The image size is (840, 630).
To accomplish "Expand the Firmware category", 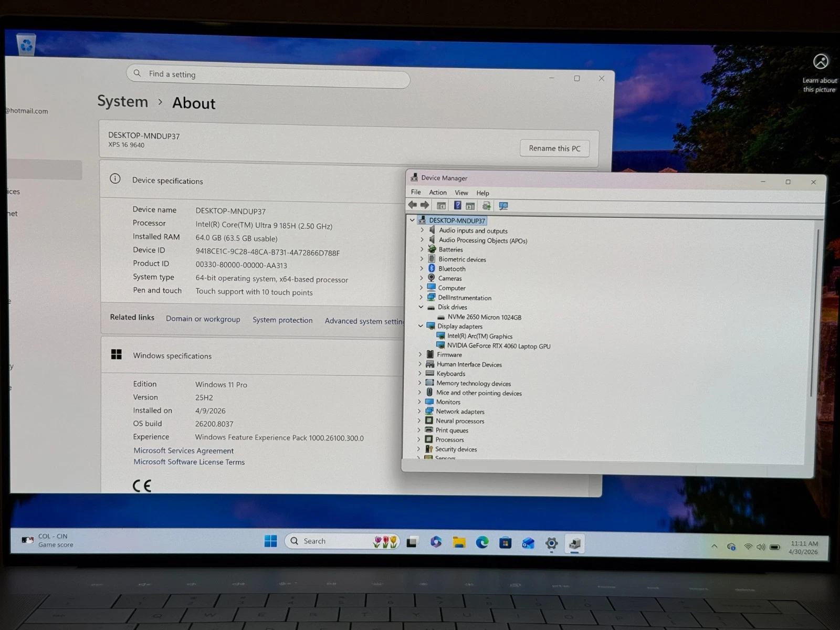I will click(420, 354).
